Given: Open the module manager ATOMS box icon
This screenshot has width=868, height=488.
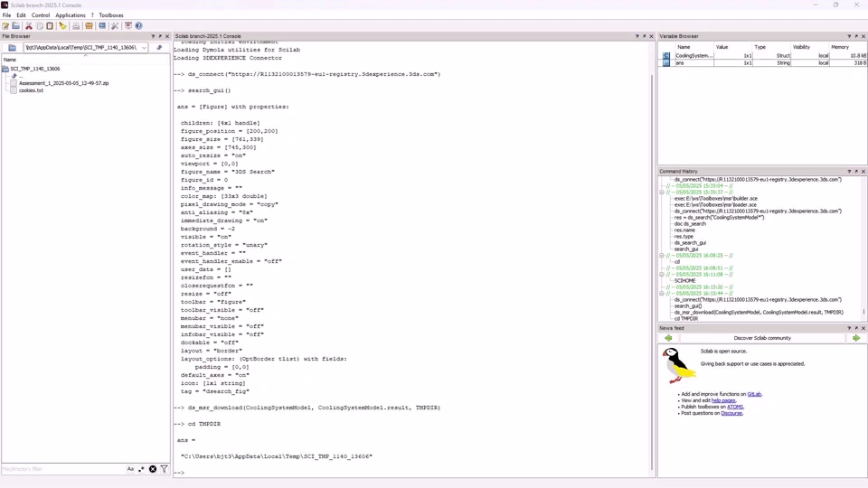Looking at the screenshot, I should tap(89, 26).
